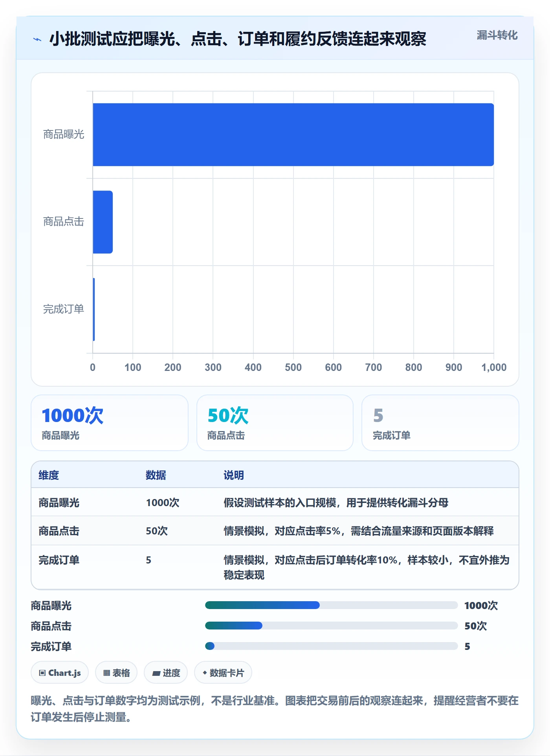Click the 商品曝光 table row name cell
Screen dimensions: 550x756
(59, 503)
